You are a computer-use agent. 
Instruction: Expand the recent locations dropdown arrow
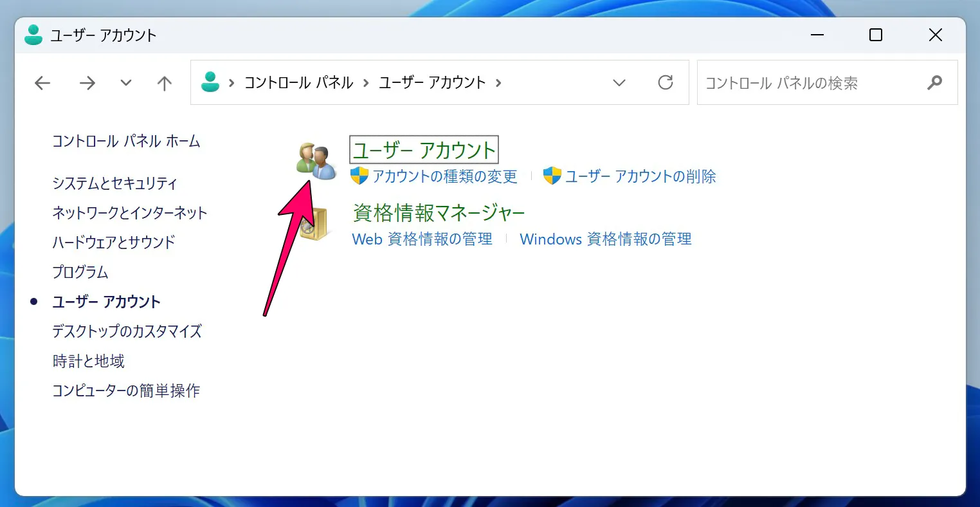(125, 82)
